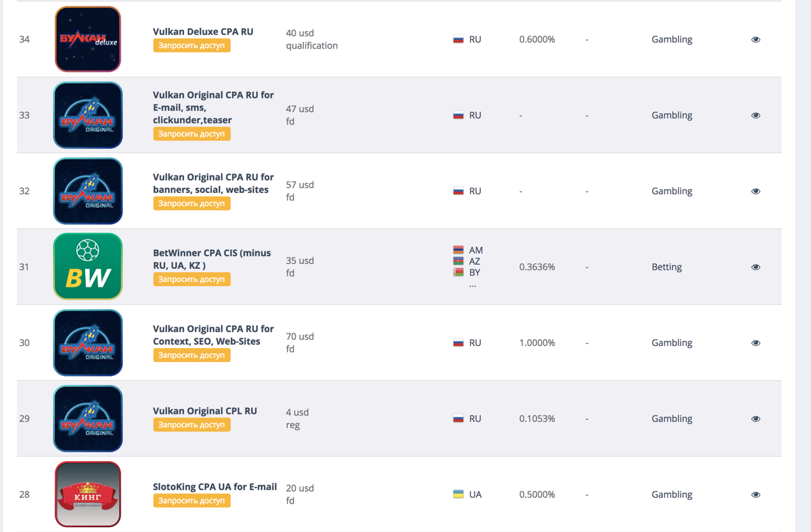Expand the BetWinner country list ellipsis
811x532 pixels.
473,285
